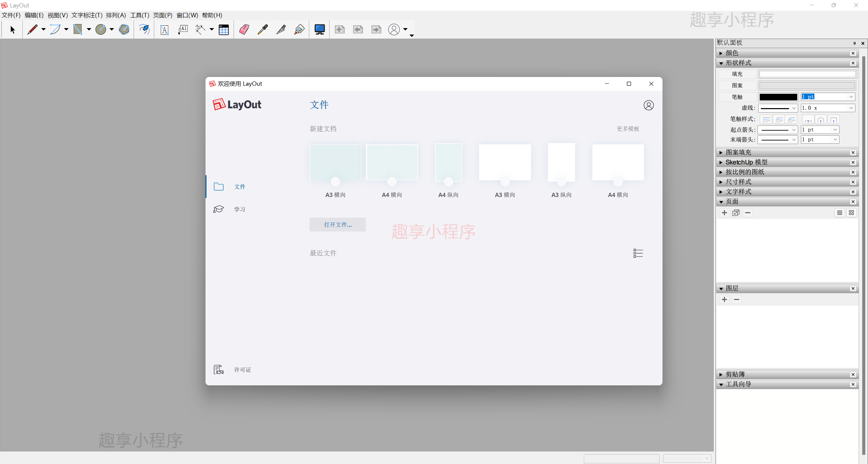This screenshot has height=464, width=868.
Task: Switch Pages panel to list view
Action: (x=840, y=213)
